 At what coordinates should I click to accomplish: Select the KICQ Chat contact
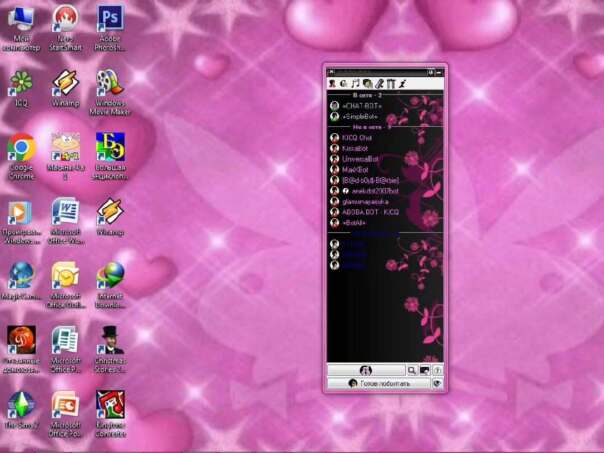click(357, 138)
